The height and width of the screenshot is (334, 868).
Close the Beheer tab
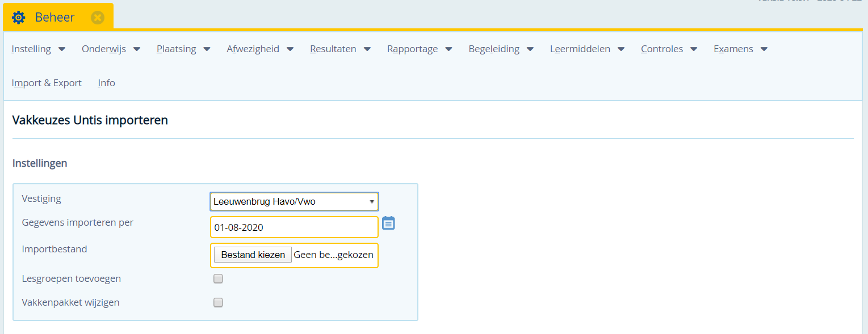98,18
